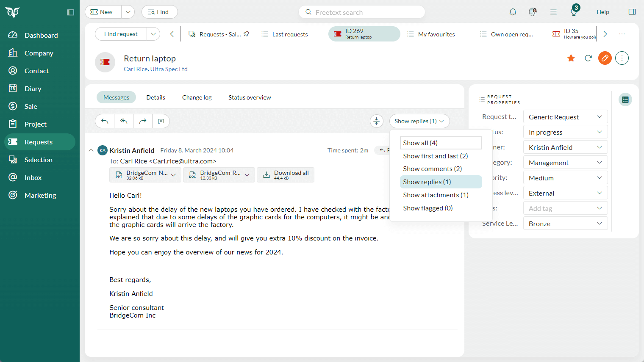Open the notifications bell icon

[513, 11]
